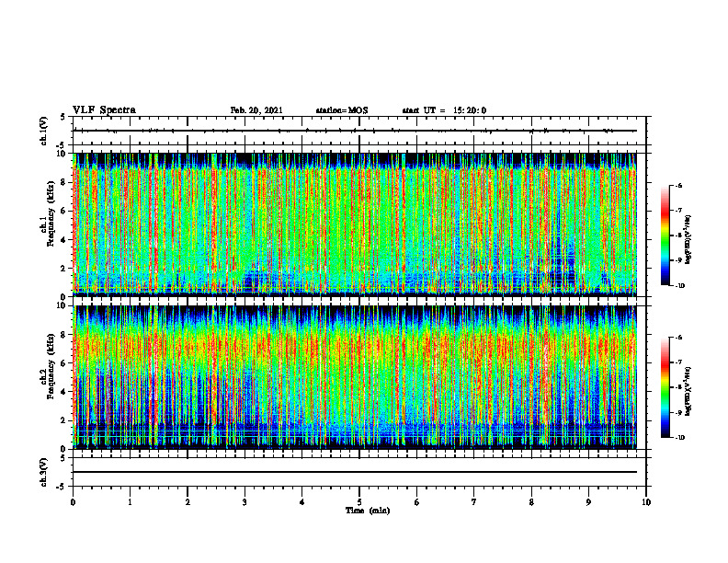Click time-axis tick label "7"
Screen dimensions: 728x563
[474, 502]
